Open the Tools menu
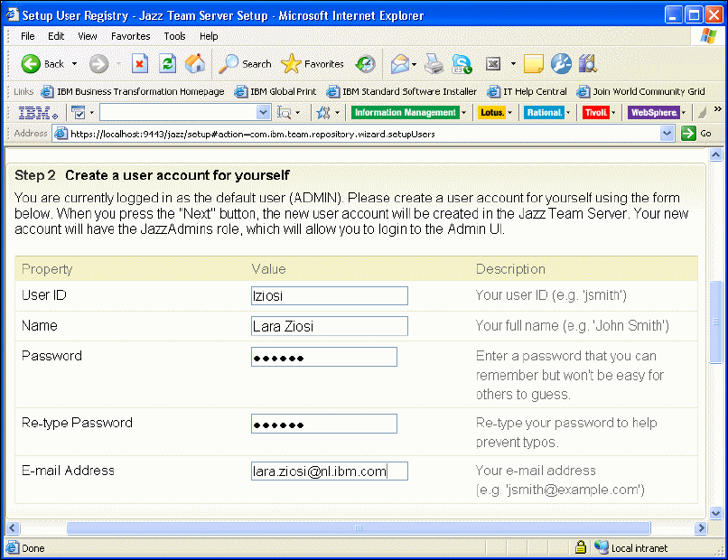The height and width of the screenshot is (560, 728). [174, 36]
